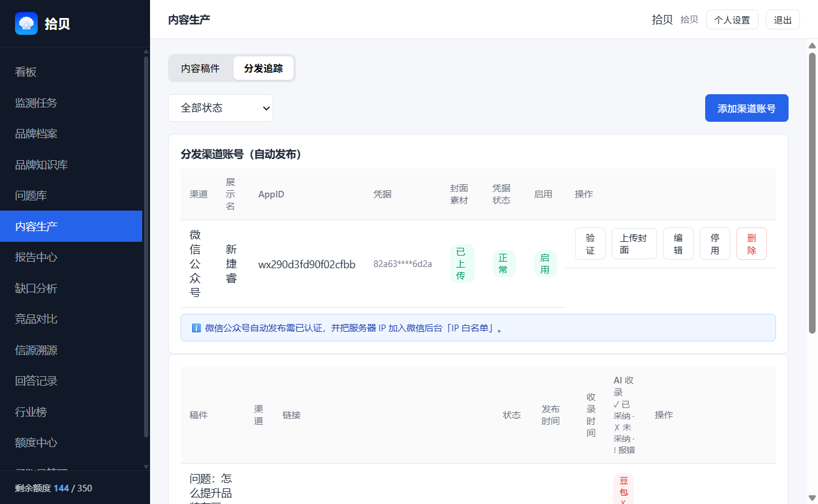Open 信源溯源 in the sidebar
Screen dimensions: 818x504
click(x=71, y=350)
